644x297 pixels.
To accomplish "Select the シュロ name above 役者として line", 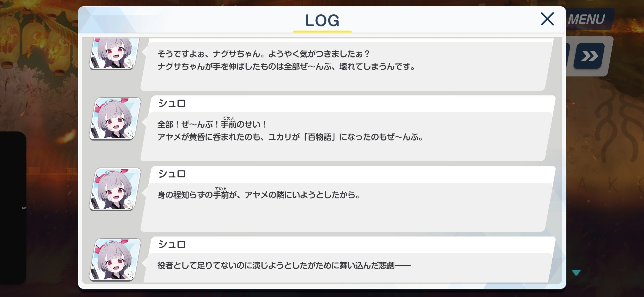I will pyautogui.click(x=172, y=244).
